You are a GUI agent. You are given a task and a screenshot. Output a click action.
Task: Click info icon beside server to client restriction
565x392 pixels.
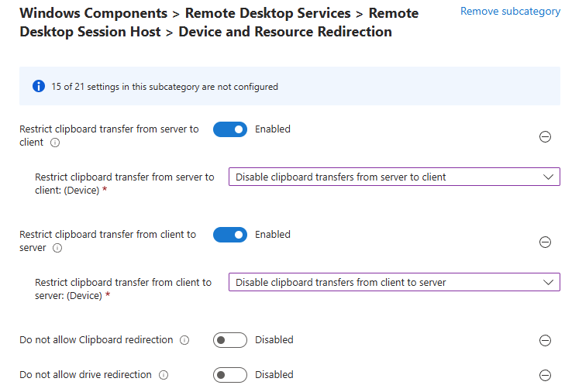54,143
